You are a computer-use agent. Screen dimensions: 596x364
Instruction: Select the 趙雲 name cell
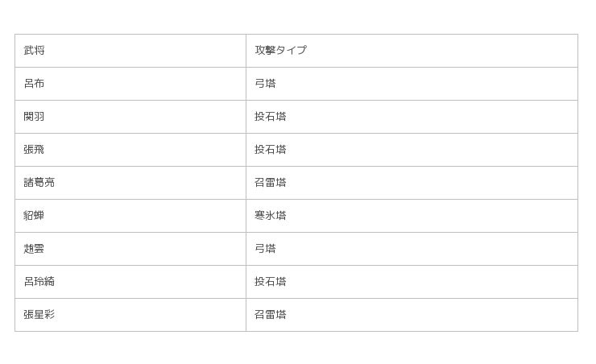pyautogui.click(x=130, y=249)
